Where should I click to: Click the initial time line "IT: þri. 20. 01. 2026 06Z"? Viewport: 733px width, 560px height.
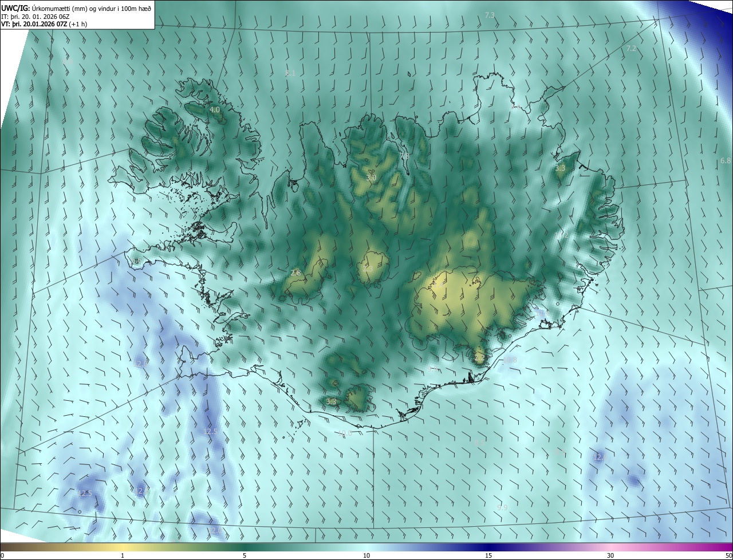pyautogui.click(x=36, y=16)
